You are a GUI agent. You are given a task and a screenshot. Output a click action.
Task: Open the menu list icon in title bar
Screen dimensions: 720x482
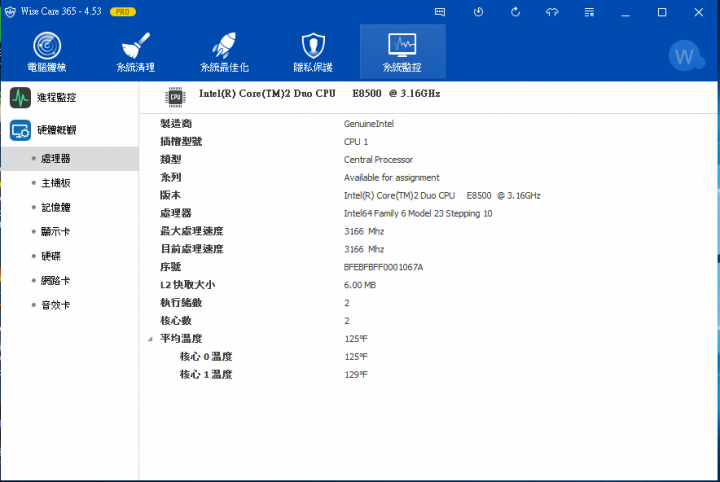(589, 12)
